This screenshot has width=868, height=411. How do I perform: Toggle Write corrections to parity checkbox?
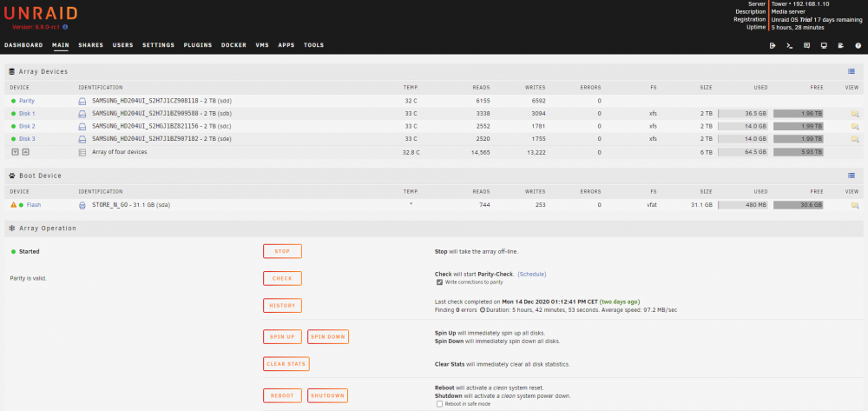439,282
